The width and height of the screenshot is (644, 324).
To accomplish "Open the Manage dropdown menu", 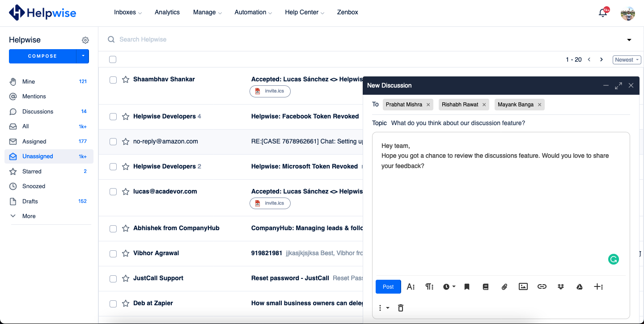I will click(x=207, y=12).
